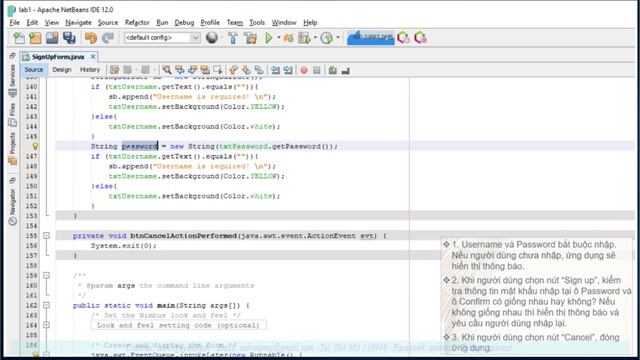
Task: Click the Save All icon
Action: click(x=69, y=38)
